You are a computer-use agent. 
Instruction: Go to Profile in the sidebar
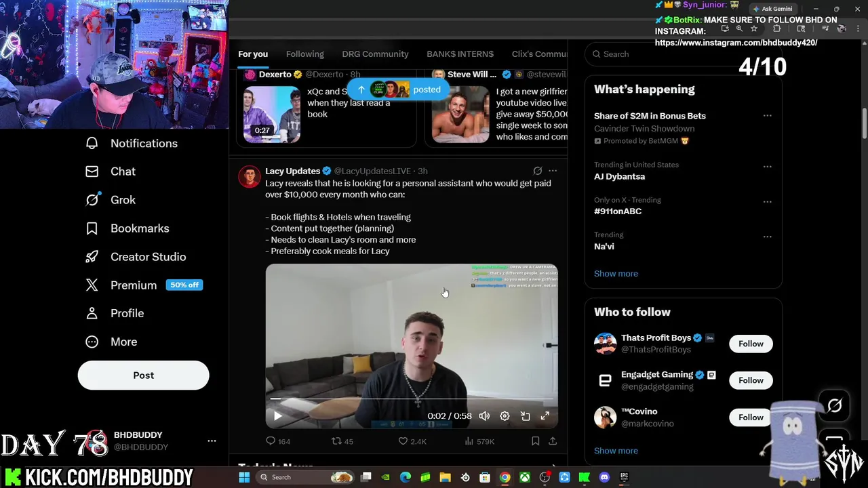coord(114,313)
